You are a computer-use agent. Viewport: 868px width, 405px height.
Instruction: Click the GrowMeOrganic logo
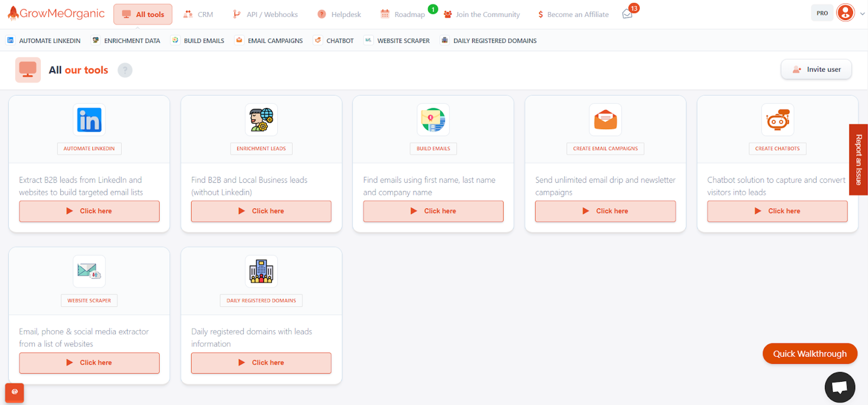point(56,14)
